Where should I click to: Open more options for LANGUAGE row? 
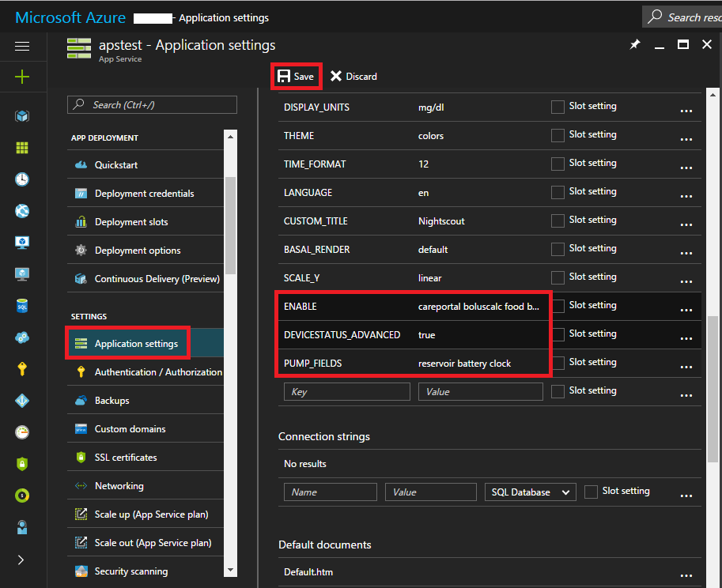click(686, 197)
